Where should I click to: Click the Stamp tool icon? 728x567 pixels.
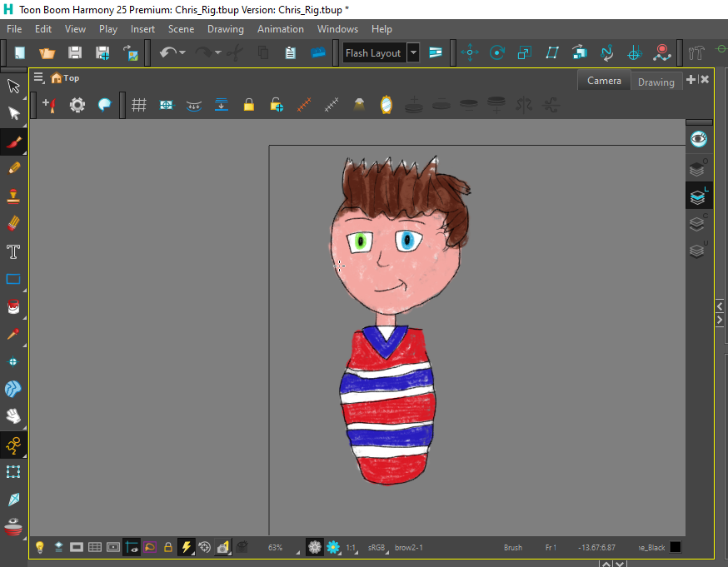13,196
